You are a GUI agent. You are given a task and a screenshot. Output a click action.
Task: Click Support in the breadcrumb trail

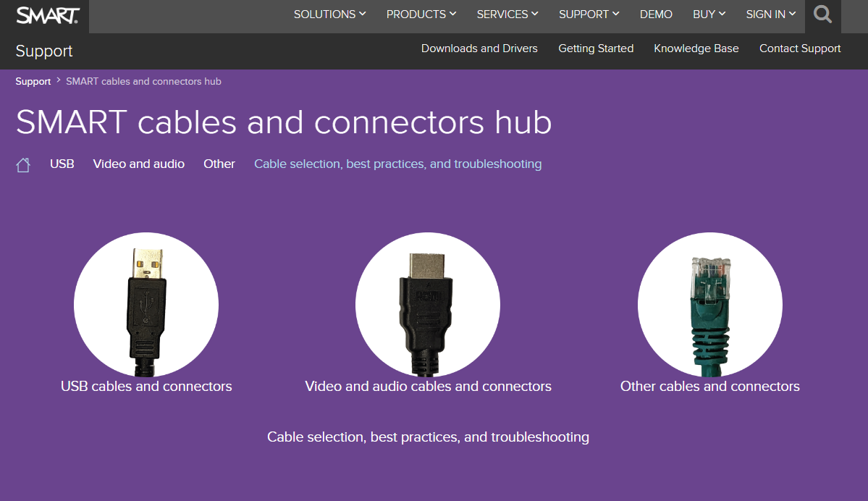pos(33,81)
